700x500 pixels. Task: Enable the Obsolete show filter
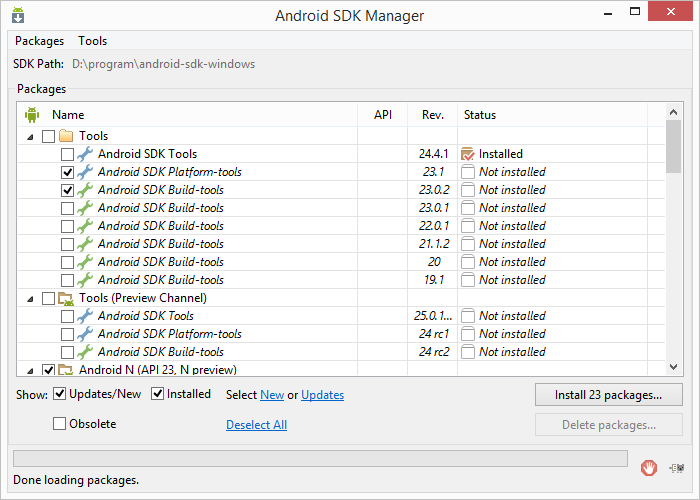click(59, 424)
